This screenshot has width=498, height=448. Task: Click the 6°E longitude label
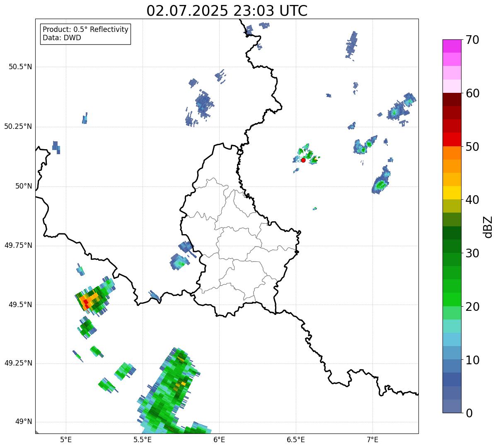click(x=219, y=439)
